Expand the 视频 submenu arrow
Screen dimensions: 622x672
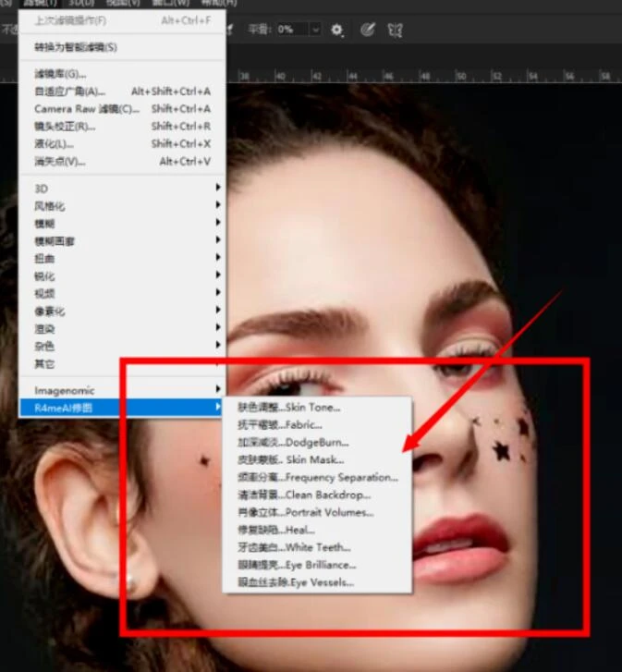[218, 292]
